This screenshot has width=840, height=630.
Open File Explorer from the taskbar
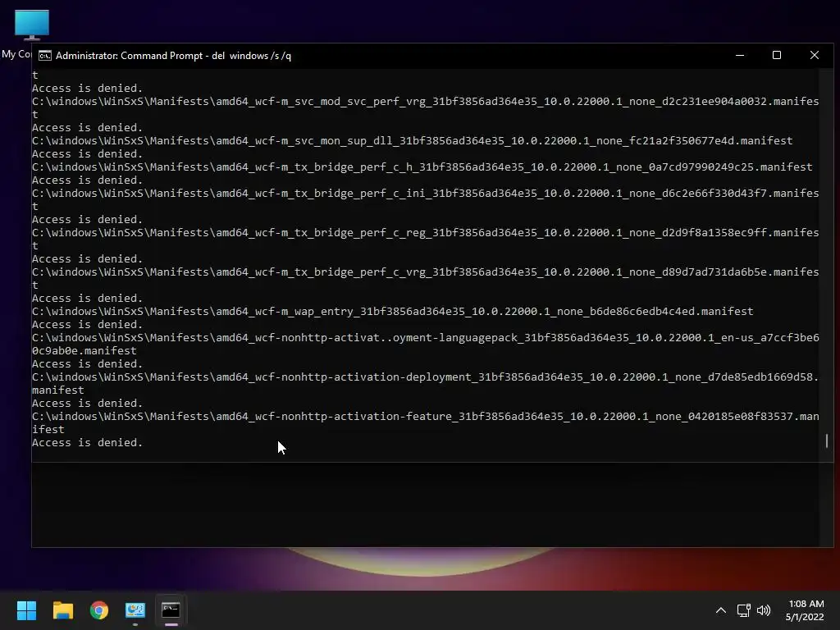[x=62, y=610]
